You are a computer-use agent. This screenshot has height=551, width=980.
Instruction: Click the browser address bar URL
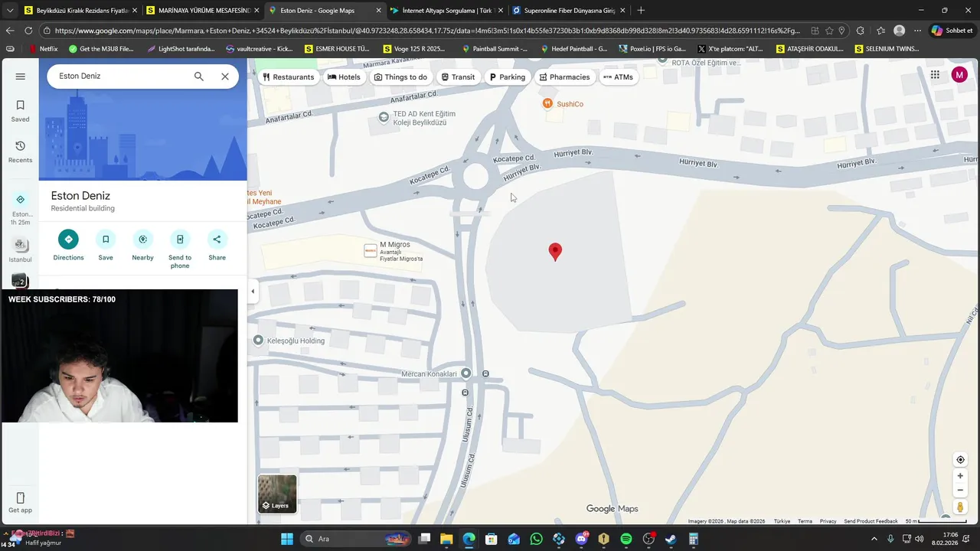point(427,31)
